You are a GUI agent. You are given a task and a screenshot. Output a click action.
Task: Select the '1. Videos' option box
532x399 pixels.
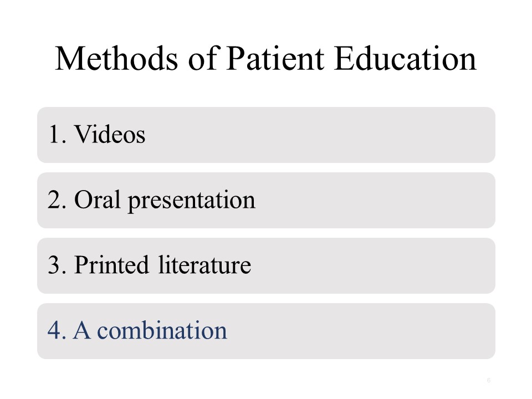pyautogui.click(x=266, y=135)
